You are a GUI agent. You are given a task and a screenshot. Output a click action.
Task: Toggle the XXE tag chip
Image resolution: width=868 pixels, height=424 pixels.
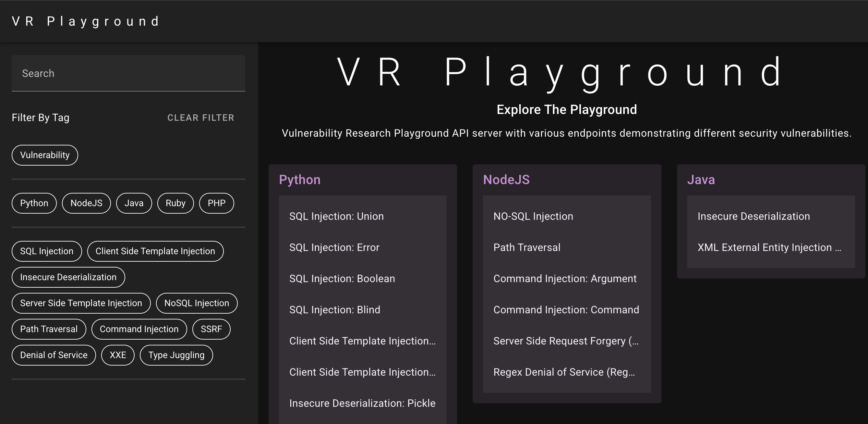(118, 355)
